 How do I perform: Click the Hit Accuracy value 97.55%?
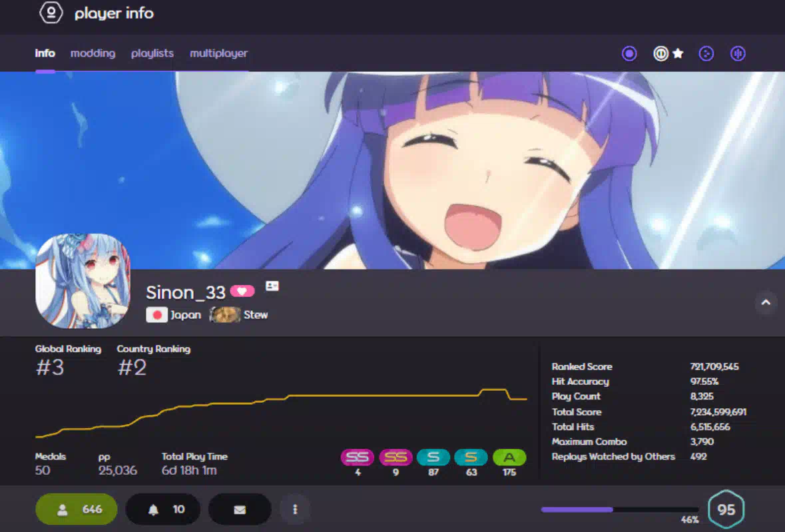pyautogui.click(x=704, y=382)
